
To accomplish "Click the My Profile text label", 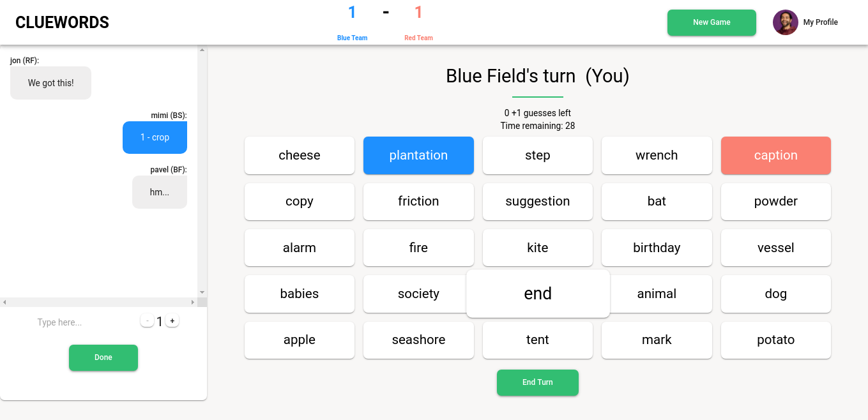I will 819,22.
